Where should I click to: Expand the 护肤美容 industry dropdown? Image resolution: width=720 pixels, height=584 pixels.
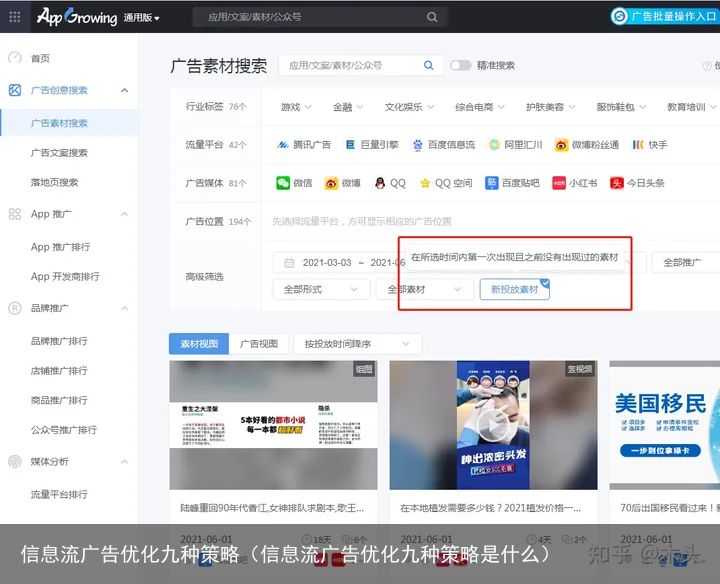tap(551, 107)
